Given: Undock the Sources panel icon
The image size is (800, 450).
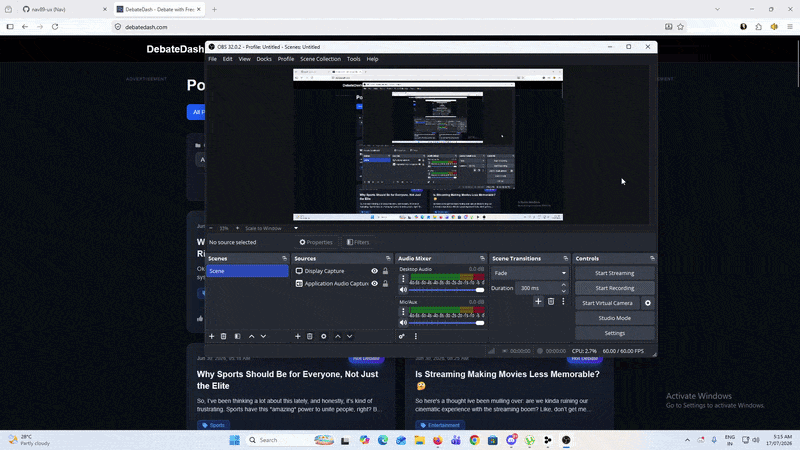Looking at the screenshot, I should point(388,258).
